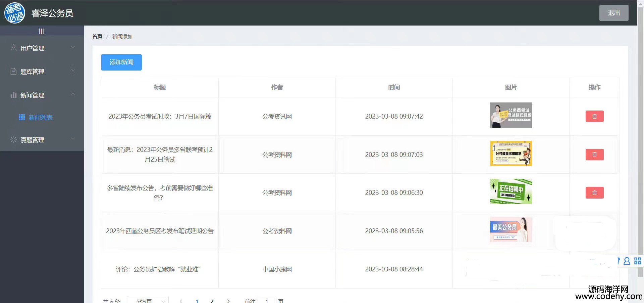This screenshot has height=303, width=644.
Task: Click the 标题 column header
Action: click(x=160, y=87)
